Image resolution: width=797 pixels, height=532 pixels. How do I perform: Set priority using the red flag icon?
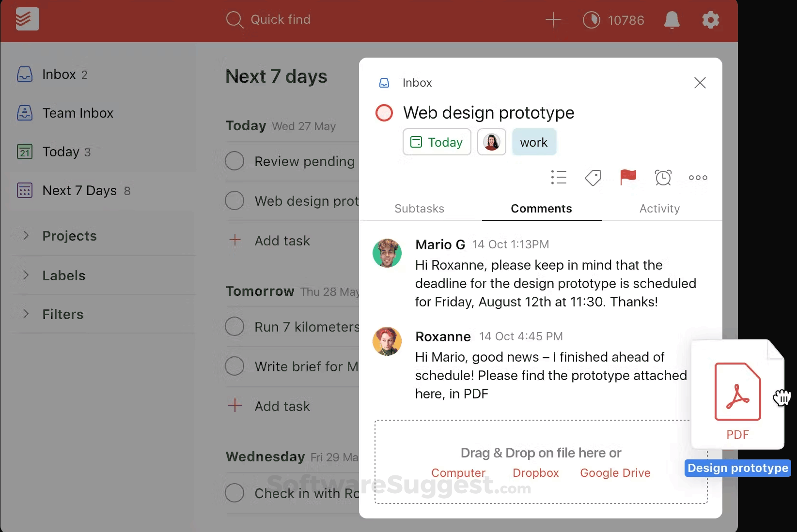point(628,177)
